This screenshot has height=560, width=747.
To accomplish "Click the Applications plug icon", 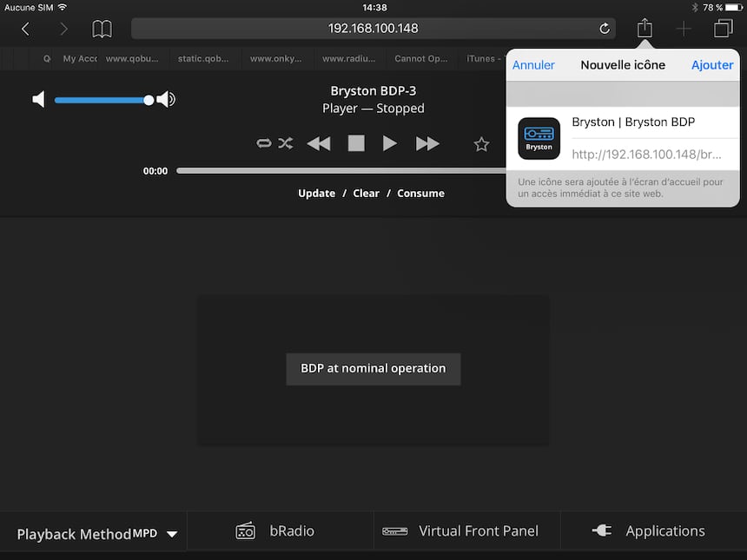I will pyautogui.click(x=602, y=530).
